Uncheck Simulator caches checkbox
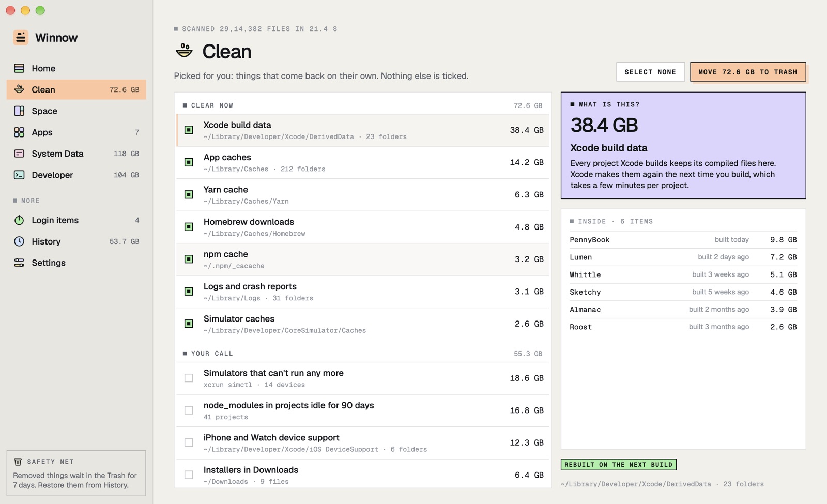This screenshot has width=827, height=504. pyautogui.click(x=189, y=324)
